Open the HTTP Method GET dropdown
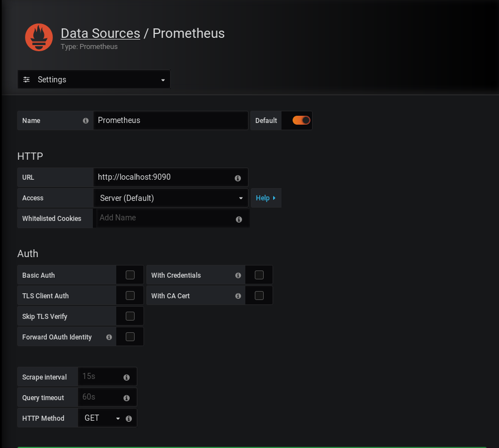 (102, 418)
